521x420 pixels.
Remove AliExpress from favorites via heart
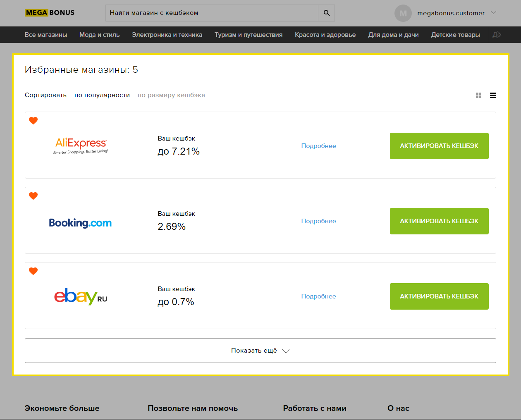coord(33,121)
